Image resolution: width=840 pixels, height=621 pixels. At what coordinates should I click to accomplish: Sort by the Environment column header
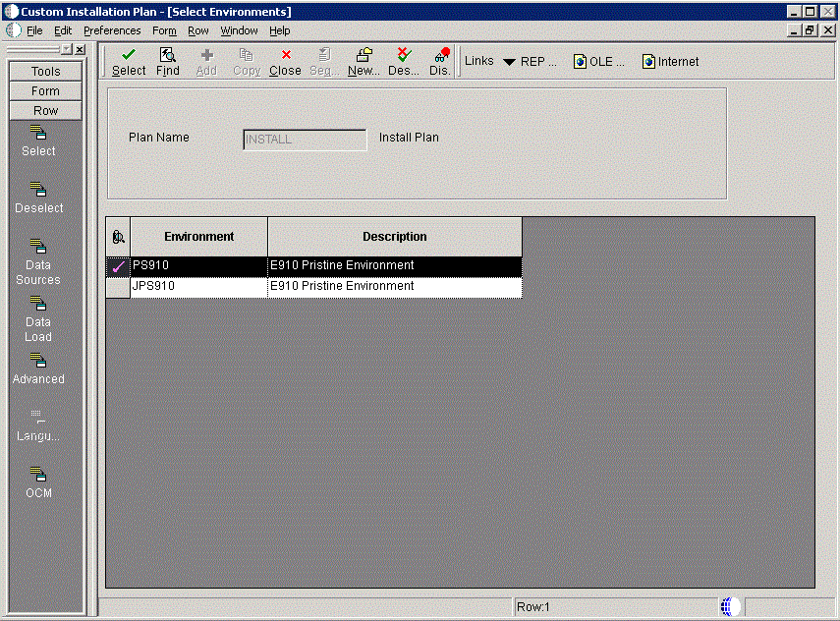[x=198, y=236]
